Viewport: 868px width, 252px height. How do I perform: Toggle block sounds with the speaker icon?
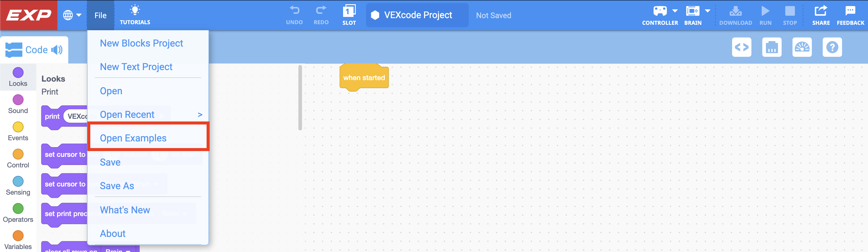point(57,50)
